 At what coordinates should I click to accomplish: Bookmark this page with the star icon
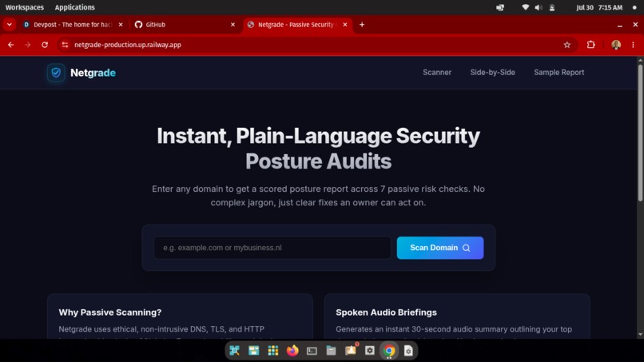click(567, 45)
